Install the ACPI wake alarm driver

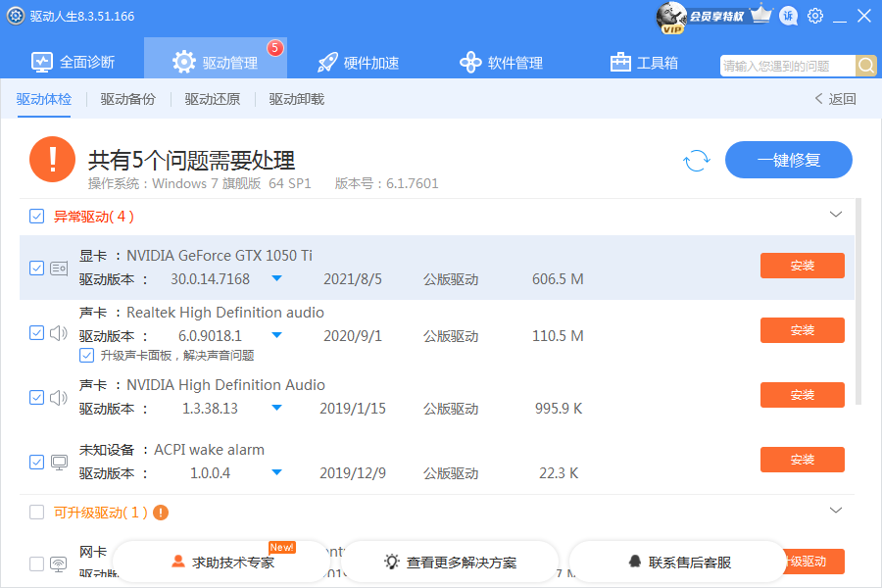click(x=802, y=460)
